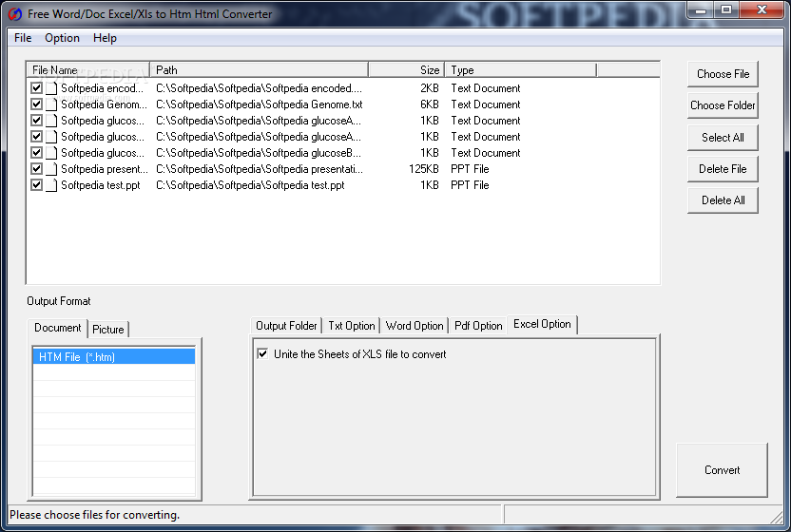The image size is (791, 532).
Task: Start conversion with the Convert button
Action: click(722, 470)
